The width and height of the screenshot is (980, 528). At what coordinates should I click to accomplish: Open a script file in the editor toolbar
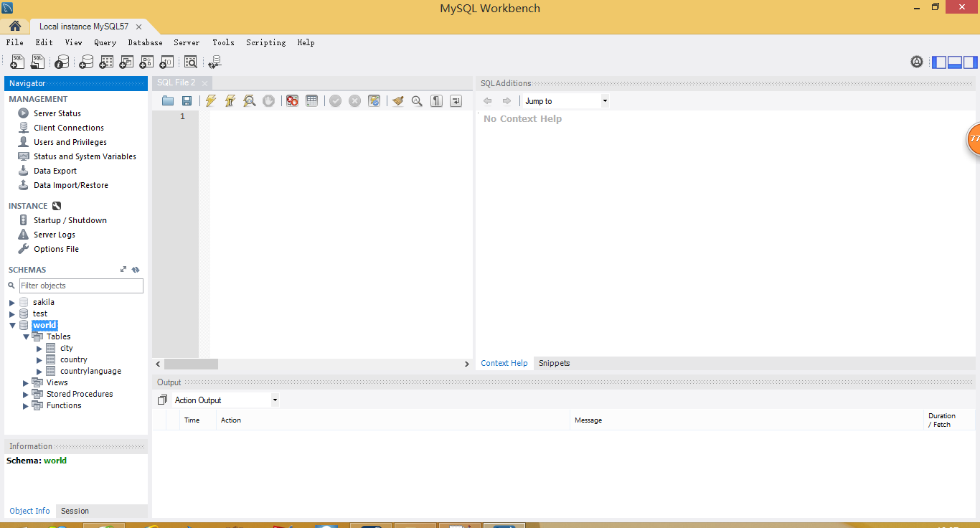[x=168, y=101]
